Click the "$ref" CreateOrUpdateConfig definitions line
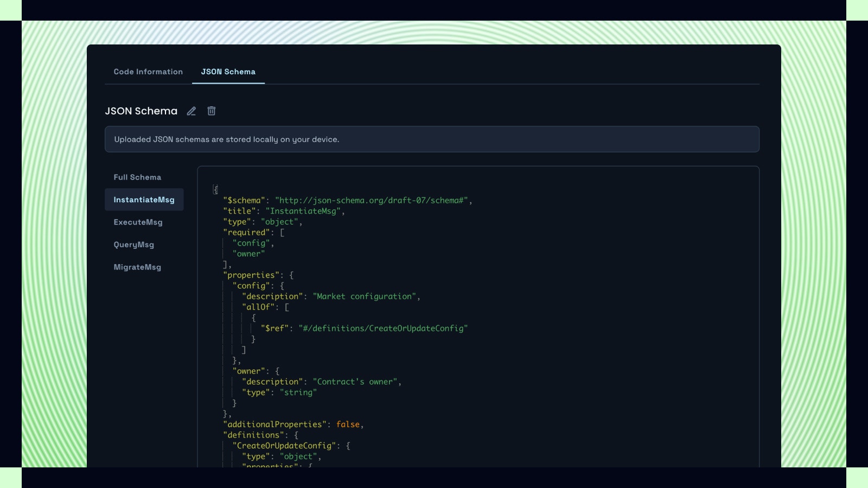The width and height of the screenshot is (868, 488). [364, 329]
